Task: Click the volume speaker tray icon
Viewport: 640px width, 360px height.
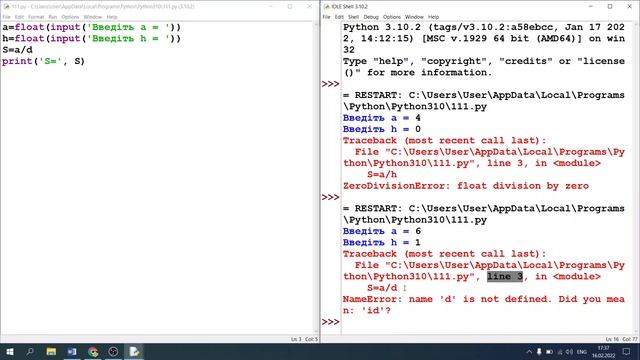Action: click(x=569, y=351)
